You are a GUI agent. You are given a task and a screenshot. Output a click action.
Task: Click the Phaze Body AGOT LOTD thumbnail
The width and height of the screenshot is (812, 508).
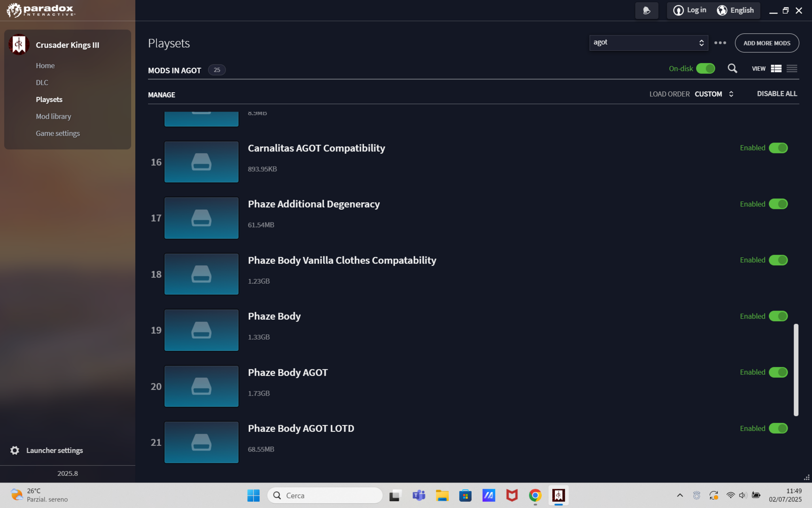(x=201, y=442)
